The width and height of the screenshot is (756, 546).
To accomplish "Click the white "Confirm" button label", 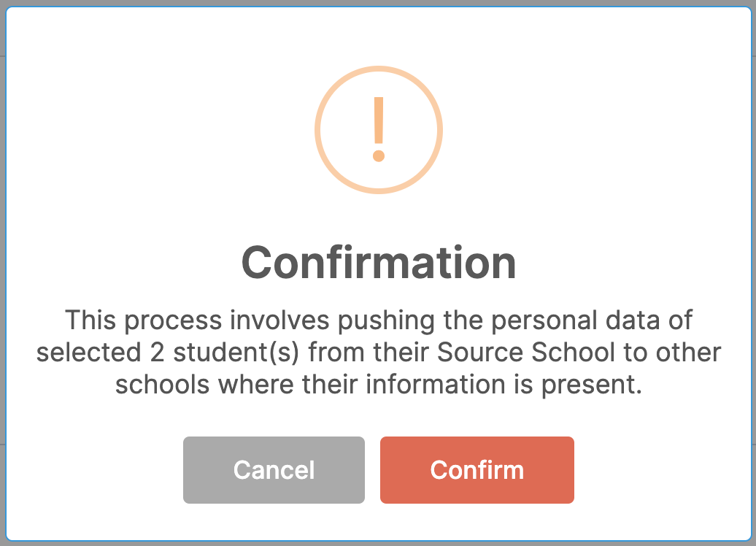I will point(477,470).
